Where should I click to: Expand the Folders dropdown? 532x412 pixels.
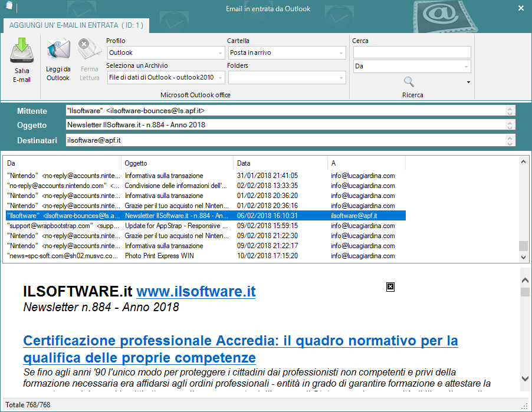340,77
